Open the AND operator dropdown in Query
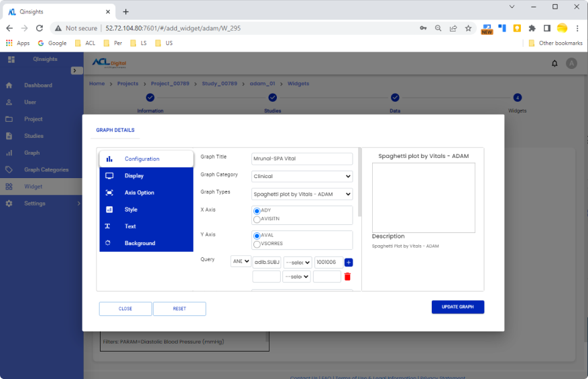This screenshot has width=588, height=379. coord(241,262)
